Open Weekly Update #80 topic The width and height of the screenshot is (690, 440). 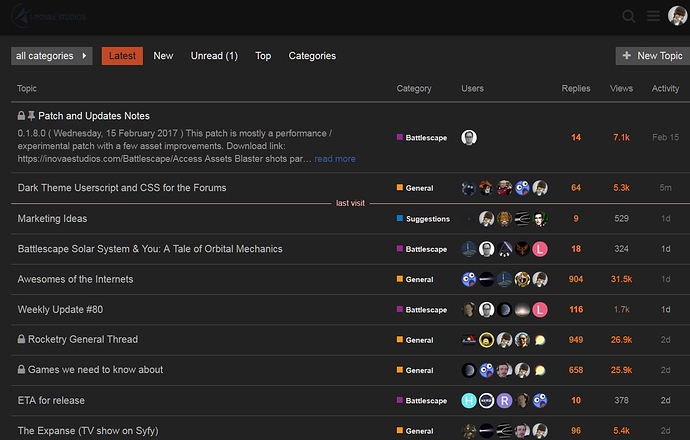tap(60, 310)
